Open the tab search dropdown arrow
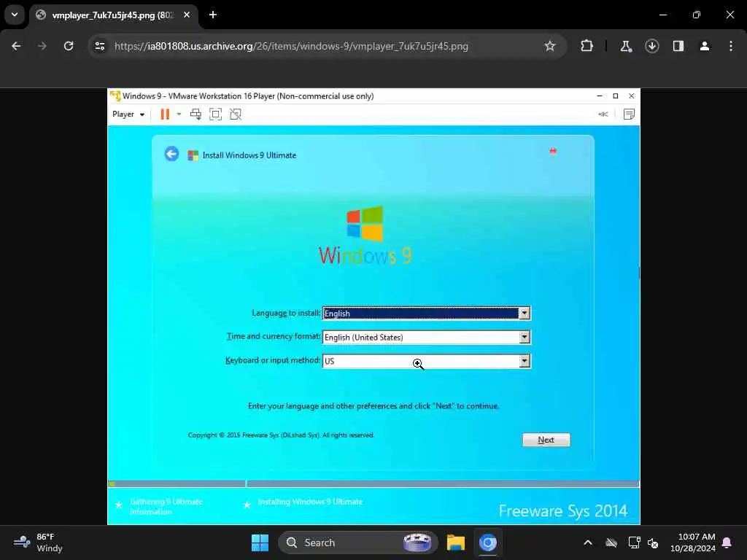The width and height of the screenshot is (747, 560). [15, 15]
